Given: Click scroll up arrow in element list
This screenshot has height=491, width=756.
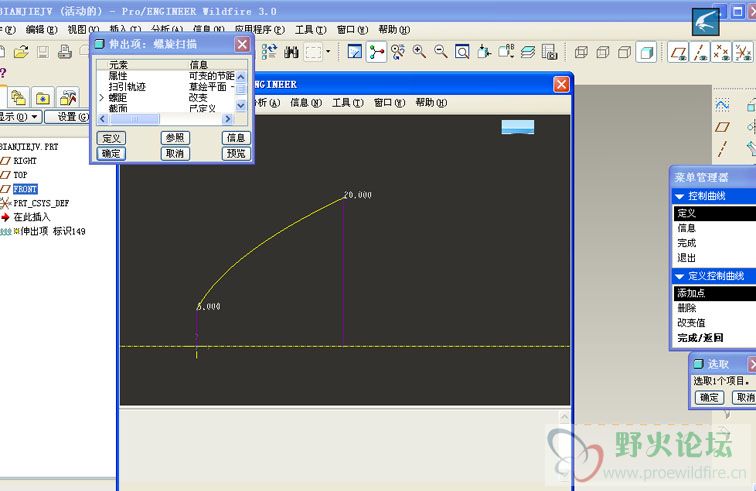Looking at the screenshot, I should [x=241, y=77].
